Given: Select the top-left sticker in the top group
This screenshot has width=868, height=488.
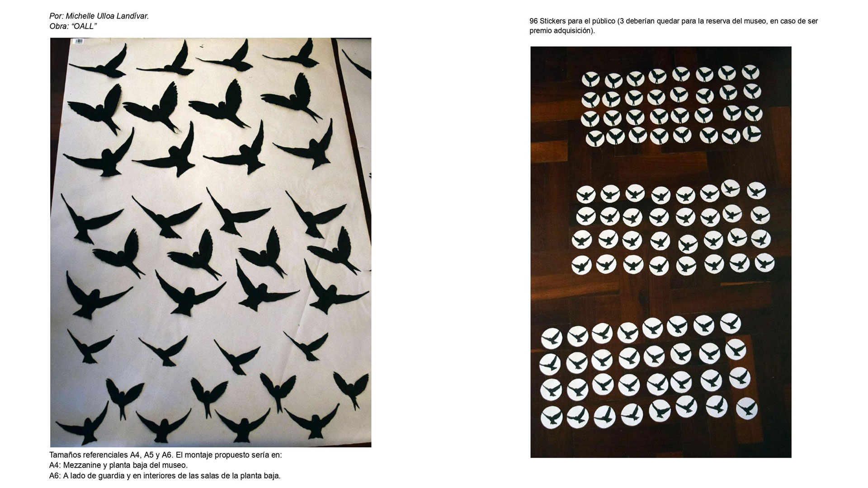Looking at the screenshot, I should pos(590,80).
